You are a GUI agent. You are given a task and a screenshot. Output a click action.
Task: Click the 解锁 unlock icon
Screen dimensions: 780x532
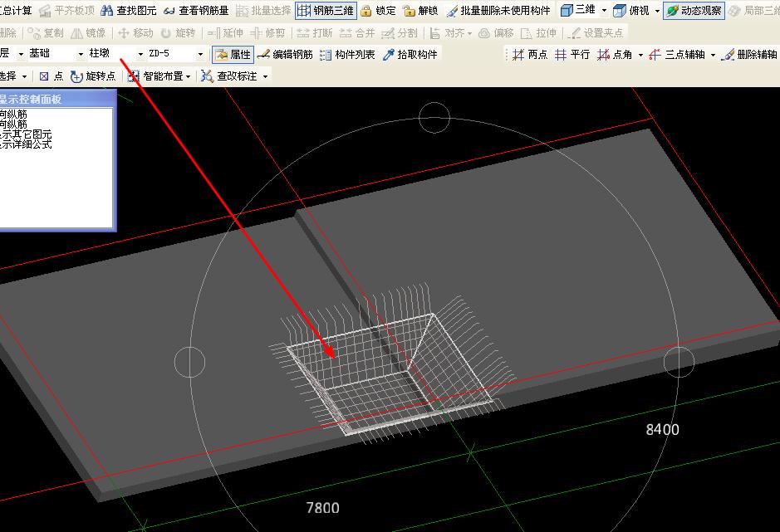(421, 11)
